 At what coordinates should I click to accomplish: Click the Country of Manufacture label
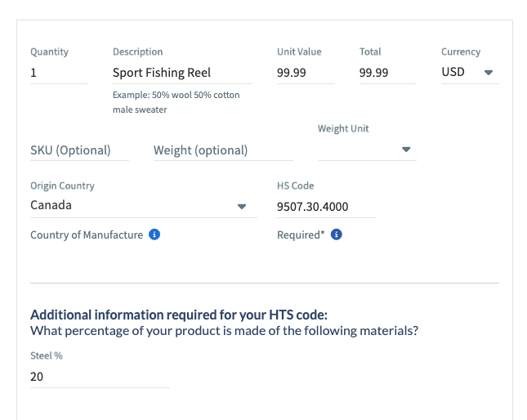pos(86,235)
